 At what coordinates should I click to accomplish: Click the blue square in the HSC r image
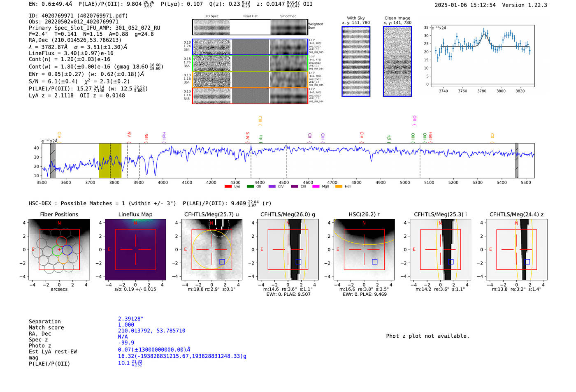pos(374,262)
